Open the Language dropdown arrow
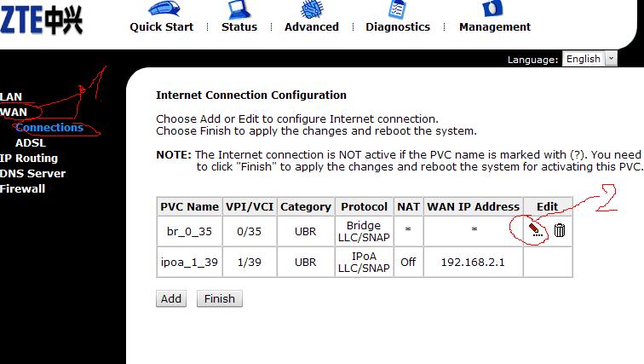Viewport: 644px width, 364px height. coord(611,59)
